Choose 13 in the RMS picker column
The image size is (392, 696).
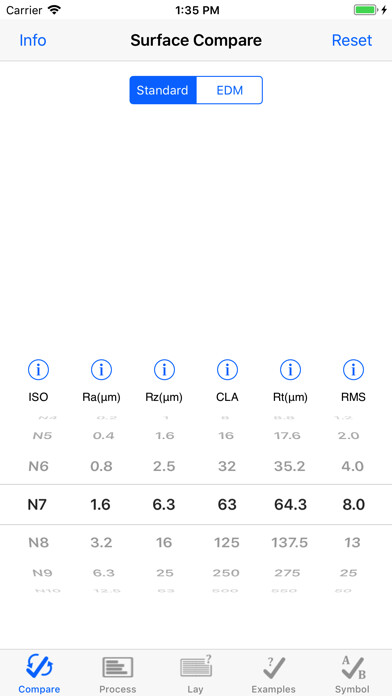click(353, 542)
